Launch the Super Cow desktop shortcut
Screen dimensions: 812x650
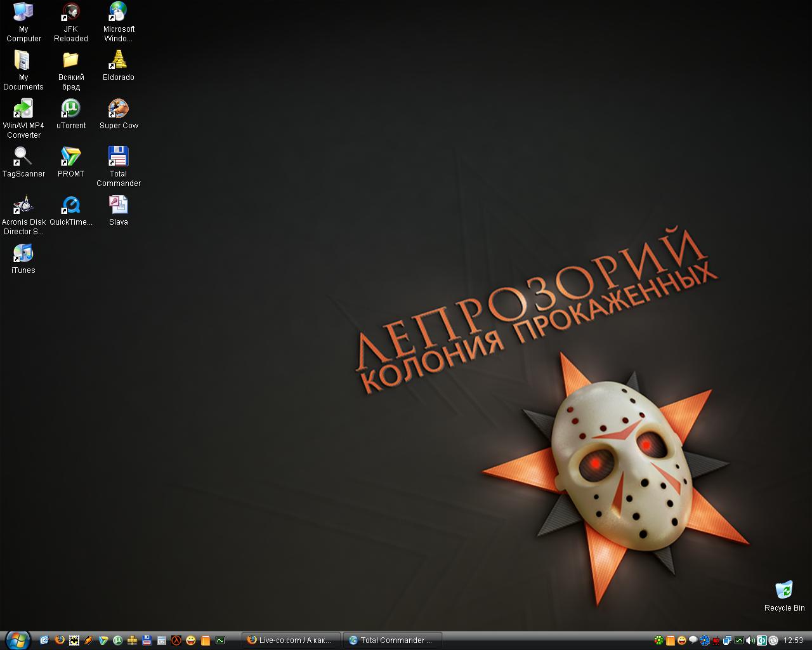click(119, 109)
